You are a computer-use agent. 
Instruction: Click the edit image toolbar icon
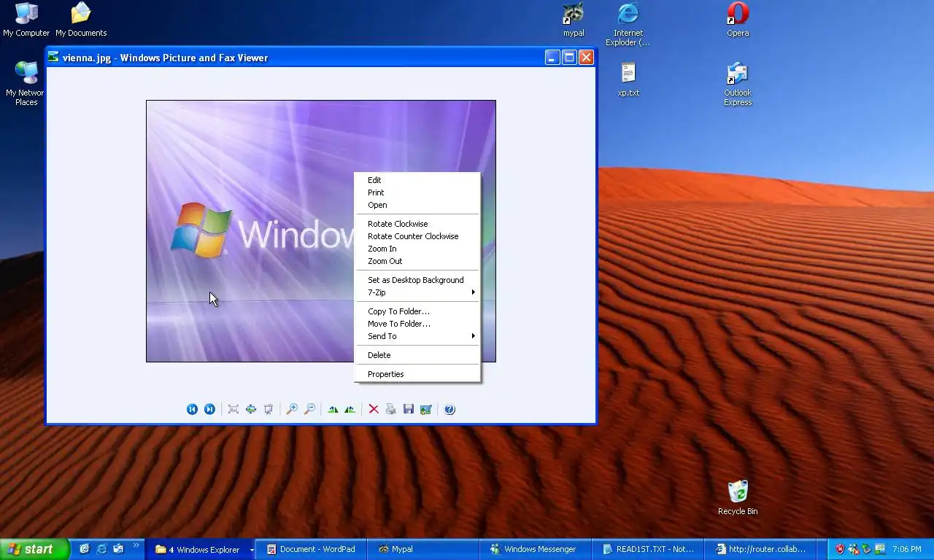click(426, 409)
